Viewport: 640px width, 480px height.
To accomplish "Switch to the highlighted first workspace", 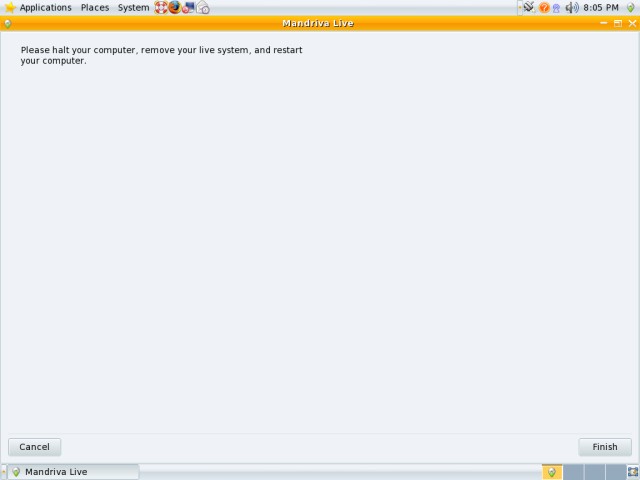I will point(552,472).
